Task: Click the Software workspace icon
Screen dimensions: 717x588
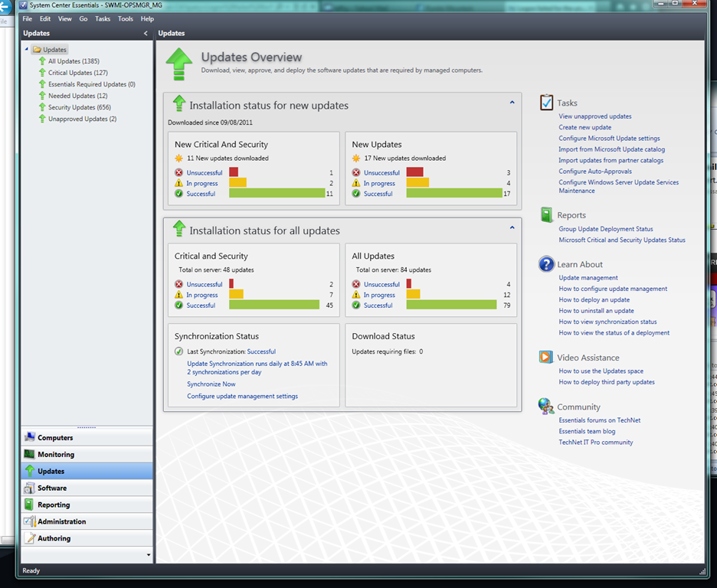Action: coord(30,488)
